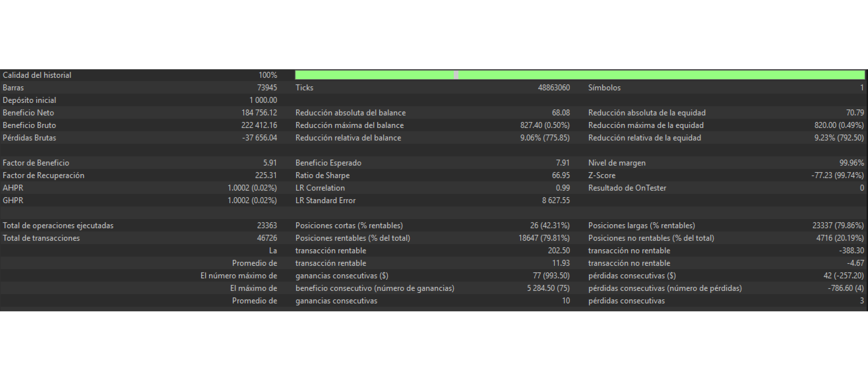Screen dimensions: 868x372
Task: Select the Ticks value 48863060
Action: 554,88
